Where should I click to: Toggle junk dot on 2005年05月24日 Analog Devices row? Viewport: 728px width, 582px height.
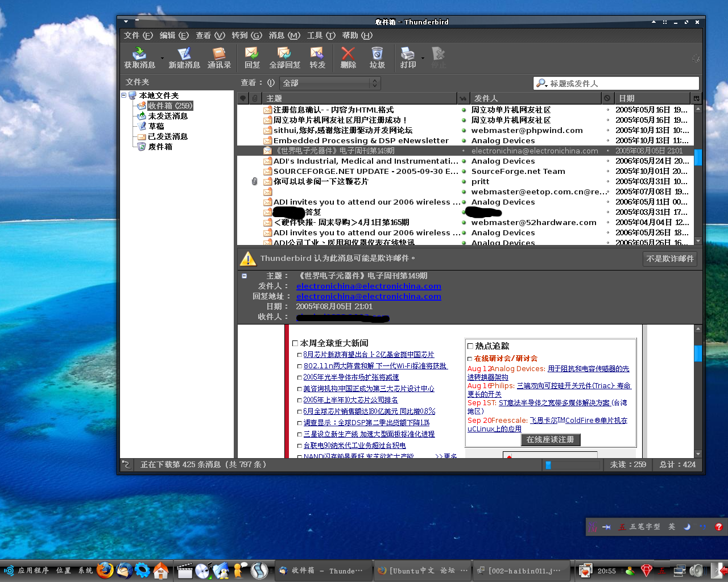click(x=607, y=161)
